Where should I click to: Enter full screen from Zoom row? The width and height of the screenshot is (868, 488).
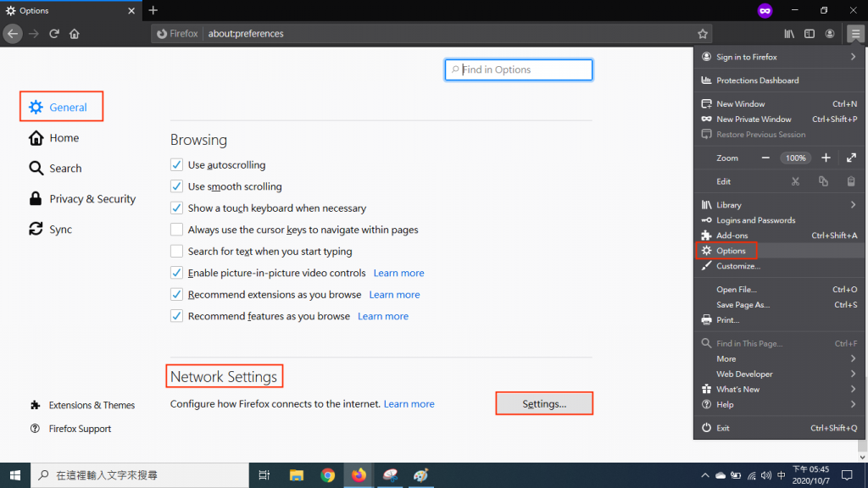click(x=851, y=158)
